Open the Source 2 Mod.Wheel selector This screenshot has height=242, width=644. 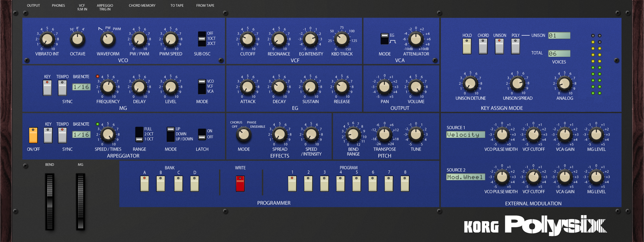[x=466, y=177]
